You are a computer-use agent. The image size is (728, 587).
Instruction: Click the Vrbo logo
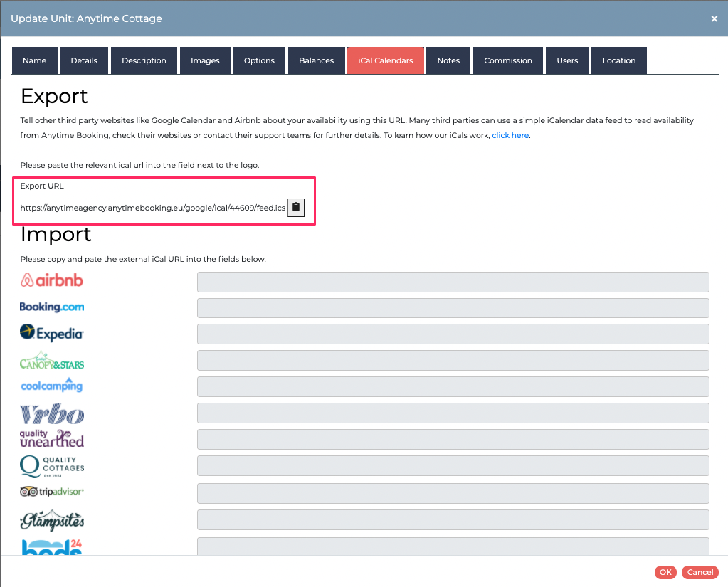click(x=52, y=413)
